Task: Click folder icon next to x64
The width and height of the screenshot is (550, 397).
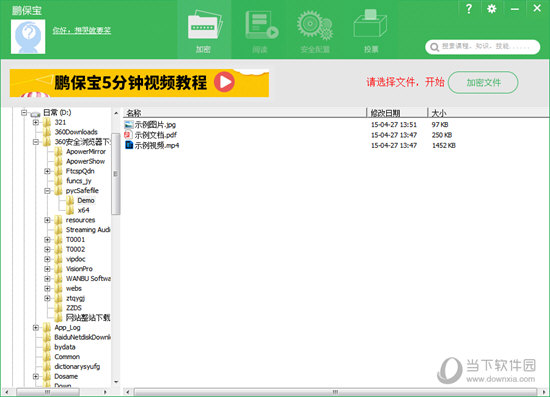Action: [70, 210]
